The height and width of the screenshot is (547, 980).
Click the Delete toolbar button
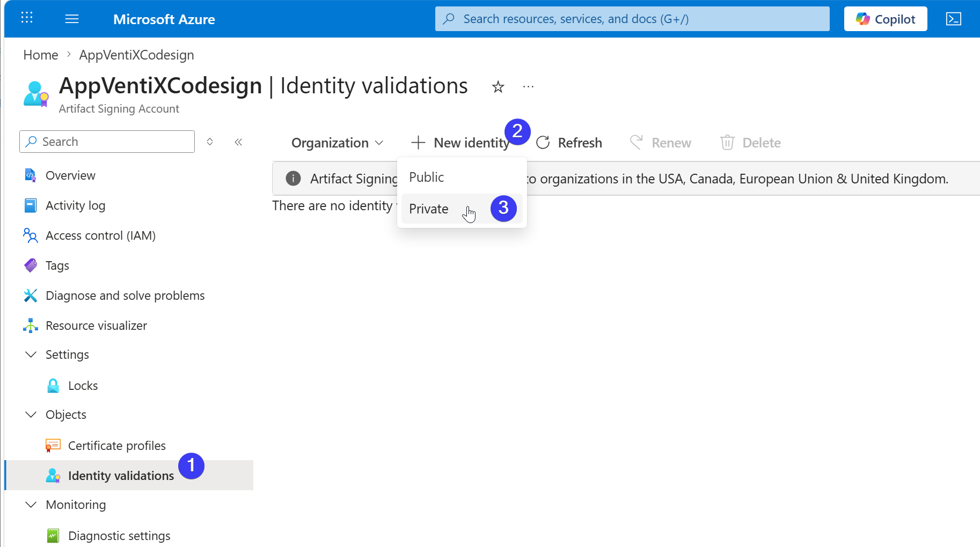pos(750,143)
